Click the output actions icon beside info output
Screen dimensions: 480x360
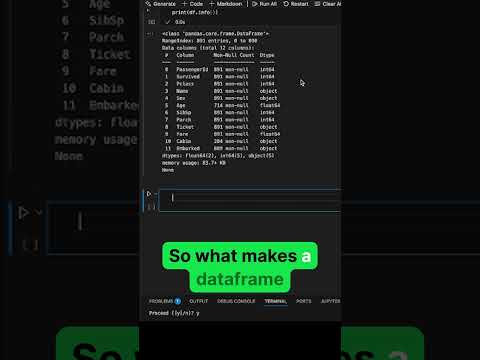(x=151, y=34)
